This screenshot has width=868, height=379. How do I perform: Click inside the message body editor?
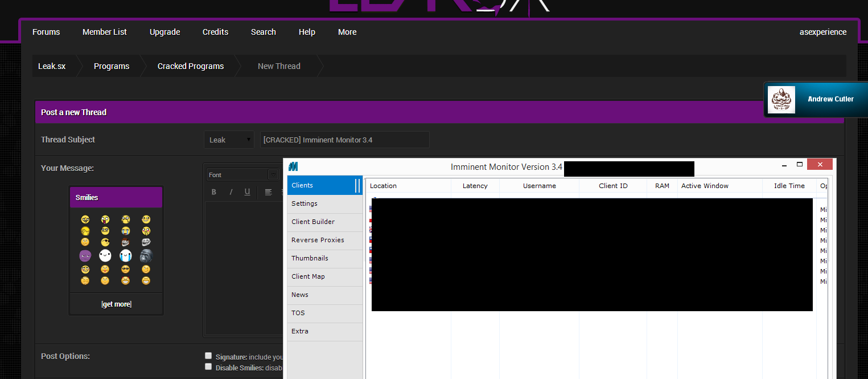tap(244, 268)
